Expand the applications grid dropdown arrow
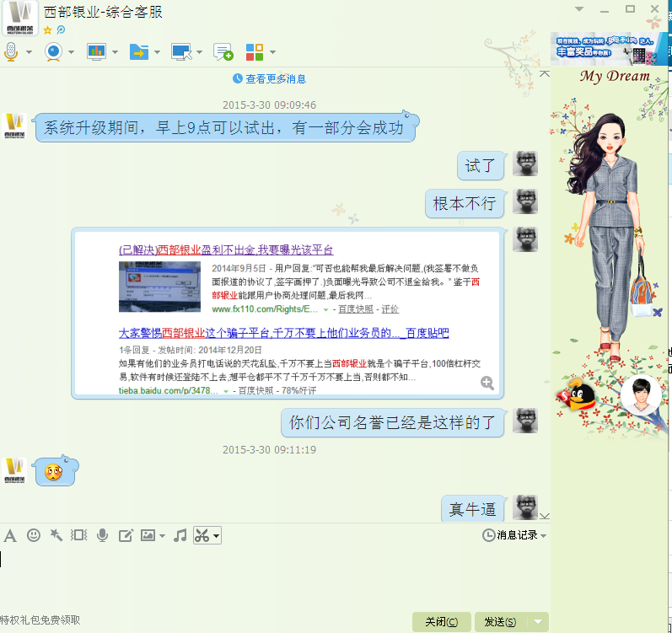 (x=272, y=52)
